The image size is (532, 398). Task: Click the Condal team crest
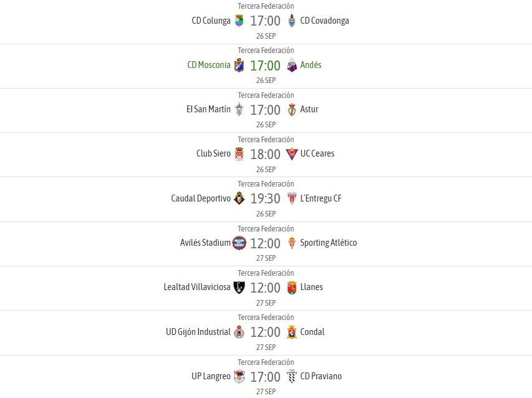[292, 332]
